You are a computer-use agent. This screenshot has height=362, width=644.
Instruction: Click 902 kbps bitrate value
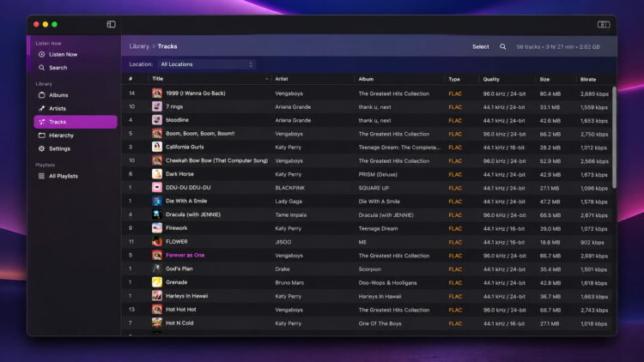click(x=592, y=242)
